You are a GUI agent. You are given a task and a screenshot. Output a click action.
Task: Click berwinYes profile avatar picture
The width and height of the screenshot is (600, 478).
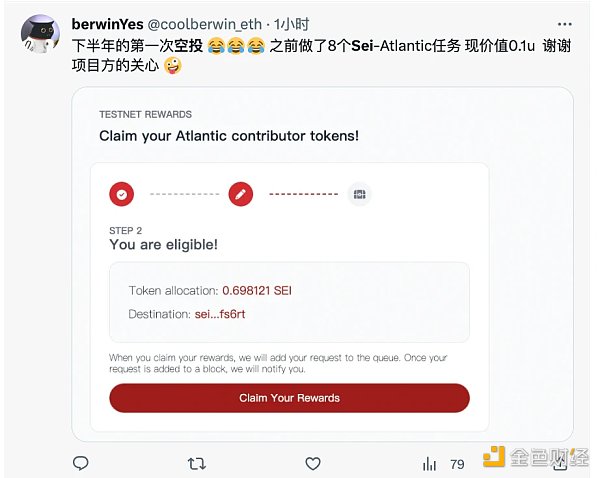40,34
